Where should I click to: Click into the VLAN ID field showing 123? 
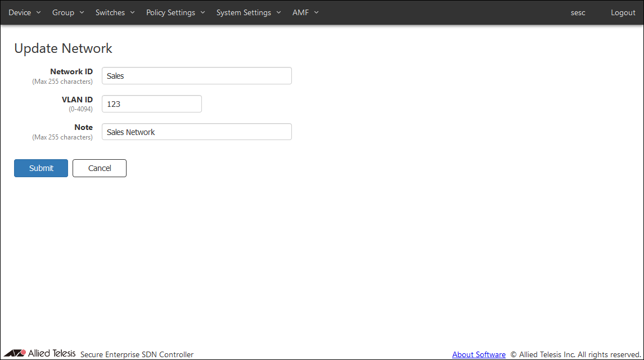151,104
